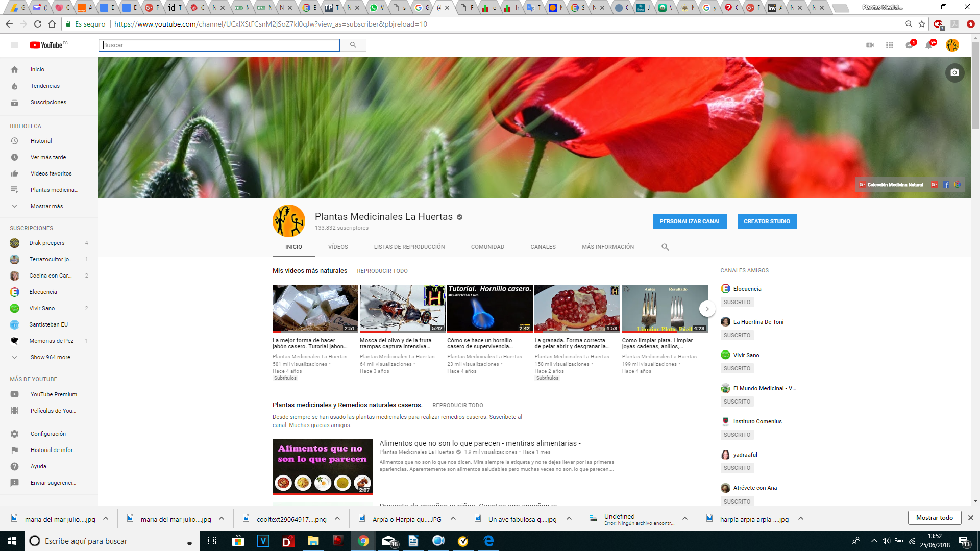
Task: Open options for harpía arpia arpía jpg download
Action: (801, 519)
